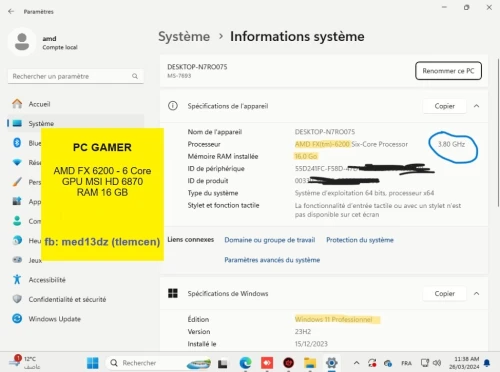Open the Domaine ou groupe de travail link
The width and height of the screenshot is (500, 372).
tap(270, 240)
